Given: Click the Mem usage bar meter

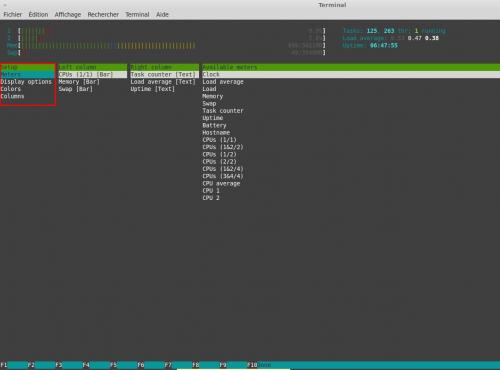Looking at the screenshot, I should (x=166, y=45).
